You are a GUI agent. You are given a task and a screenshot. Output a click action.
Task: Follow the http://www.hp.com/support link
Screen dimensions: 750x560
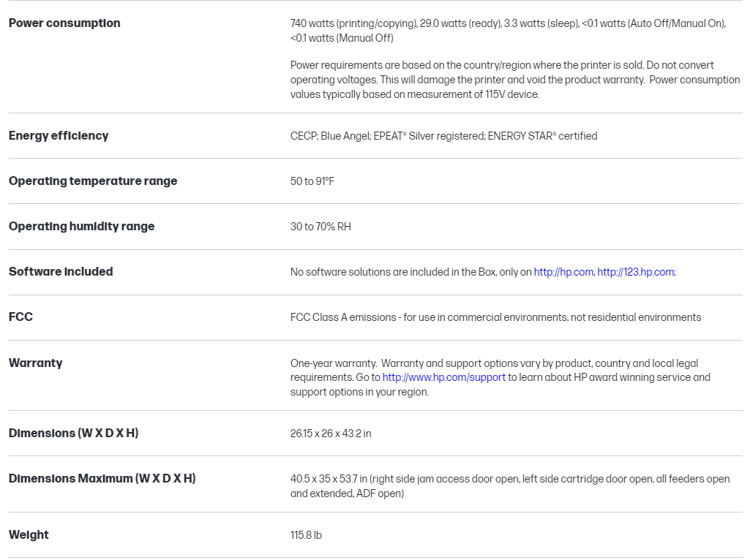click(443, 377)
